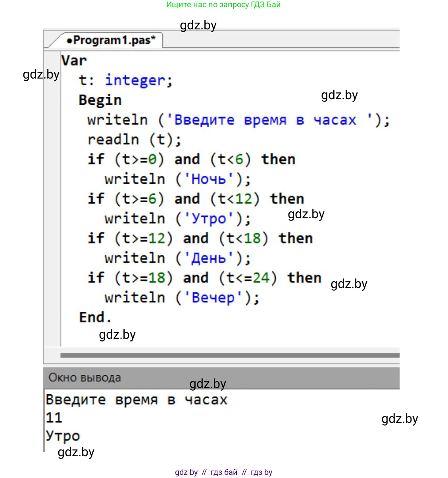Switch to the Program1.pas tab
The width and height of the screenshot is (448, 478).
click(x=111, y=40)
